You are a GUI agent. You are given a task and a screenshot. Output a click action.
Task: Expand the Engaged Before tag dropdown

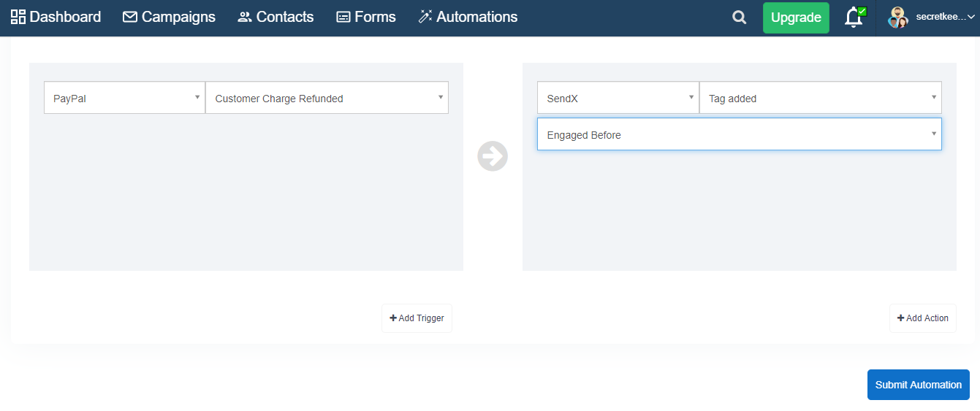(x=739, y=134)
